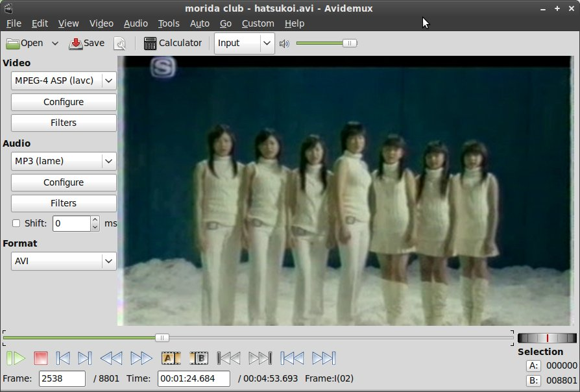This screenshot has width=580, height=392.
Task: Open a file with the Open icon
Action: 13,43
